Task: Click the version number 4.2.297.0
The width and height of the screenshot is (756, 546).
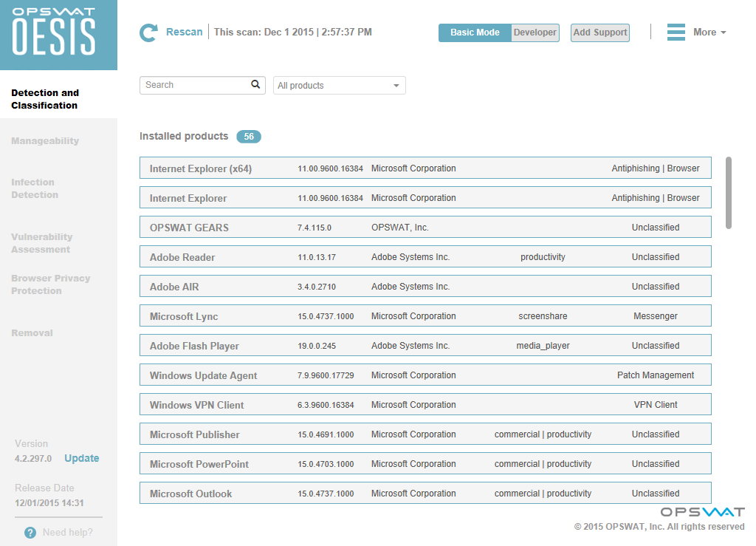Action: tap(33, 459)
